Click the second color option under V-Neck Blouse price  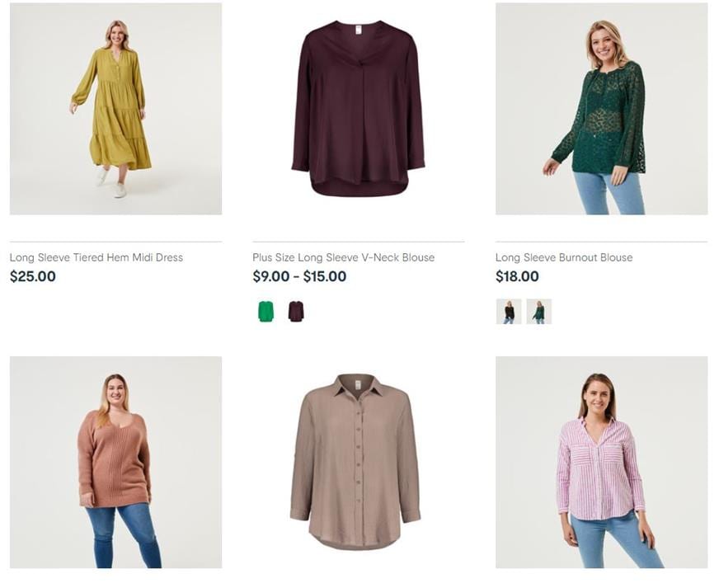(294, 312)
